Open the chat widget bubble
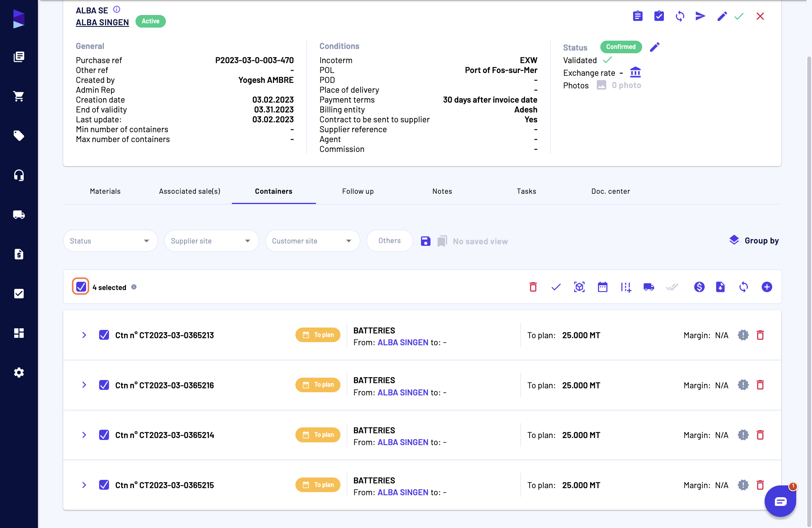Image resolution: width=812 pixels, height=528 pixels. pyautogui.click(x=780, y=501)
